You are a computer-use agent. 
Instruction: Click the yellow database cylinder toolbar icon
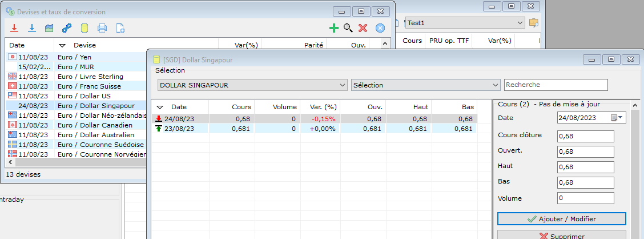coord(84,28)
